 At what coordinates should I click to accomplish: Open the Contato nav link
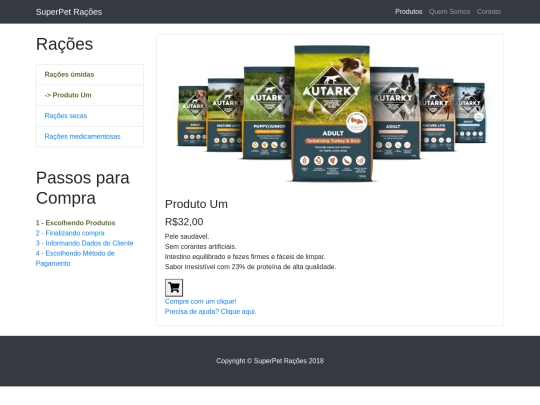(x=489, y=12)
